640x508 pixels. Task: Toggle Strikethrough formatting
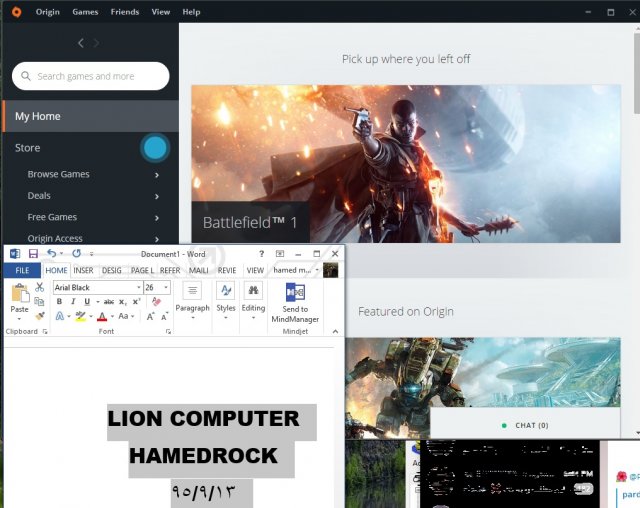click(109, 302)
